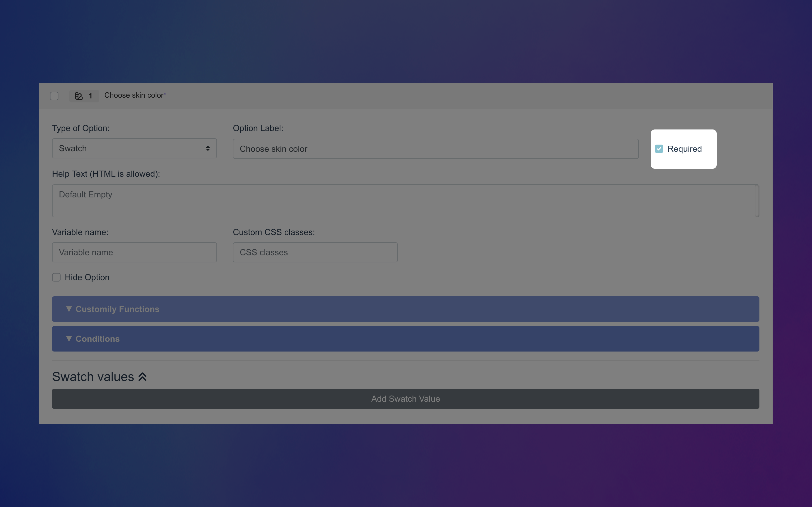The height and width of the screenshot is (507, 812).
Task: Click the triangle icon beside Conditions
Action: (x=69, y=339)
